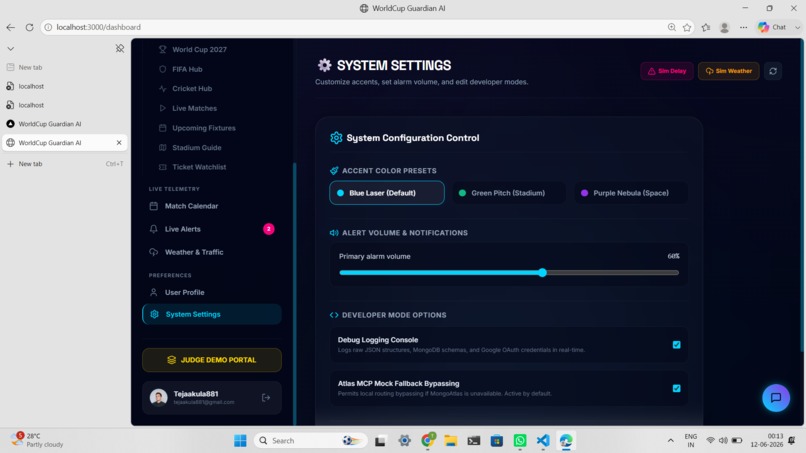Toggle Atlas MCP Mock Fallback Bypassing checkbox

(676, 388)
